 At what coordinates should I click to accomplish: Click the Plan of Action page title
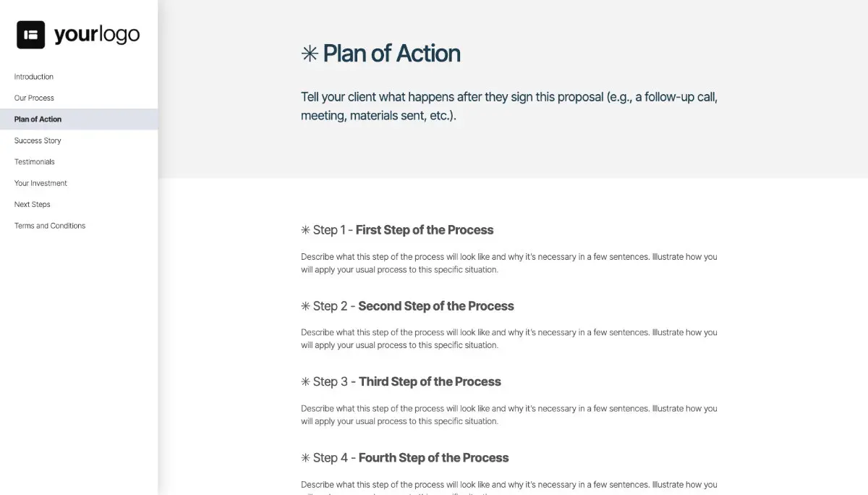point(391,53)
